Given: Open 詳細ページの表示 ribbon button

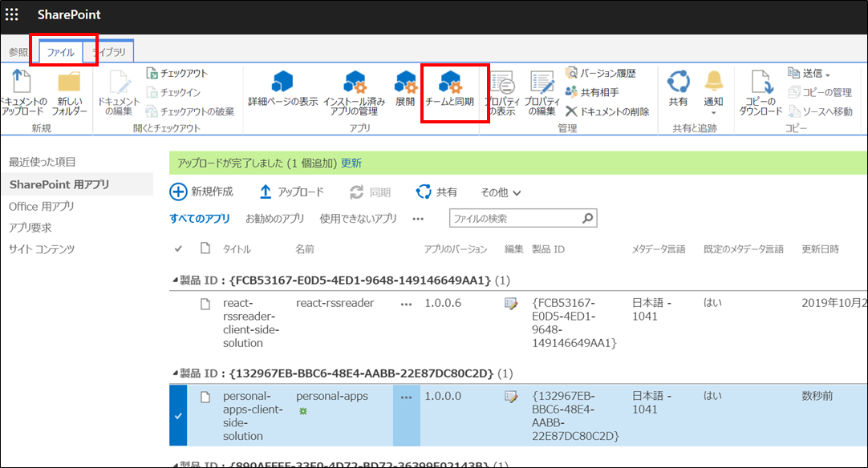Looking at the screenshot, I should (x=283, y=88).
